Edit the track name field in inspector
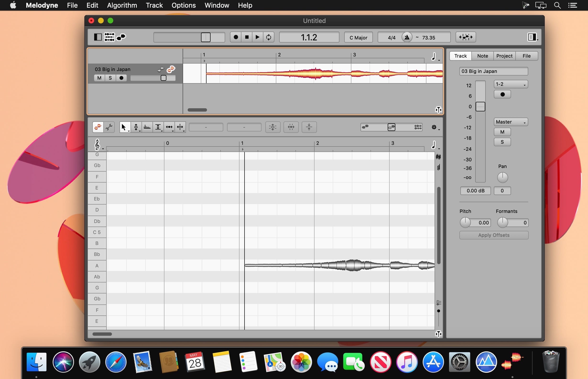Screen dimensions: 588x379 [x=494, y=71]
